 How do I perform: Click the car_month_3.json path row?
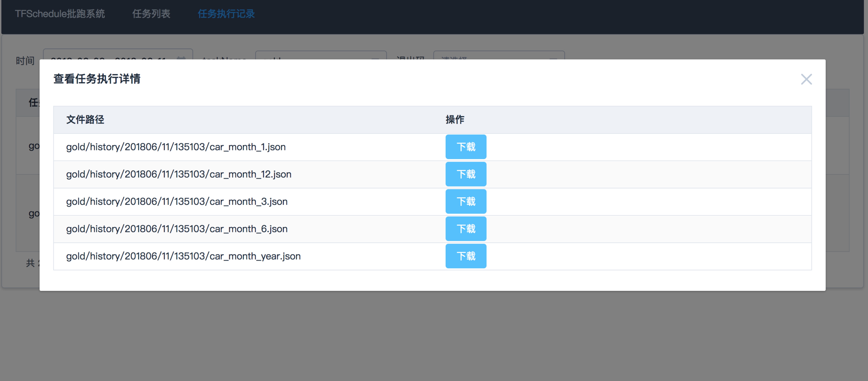click(x=177, y=202)
